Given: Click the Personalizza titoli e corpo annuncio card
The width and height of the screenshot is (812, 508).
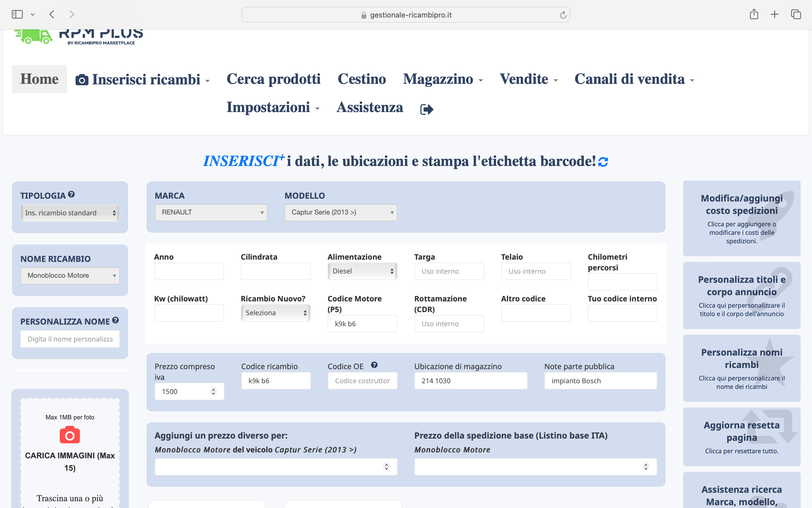Looking at the screenshot, I should point(742,296).
